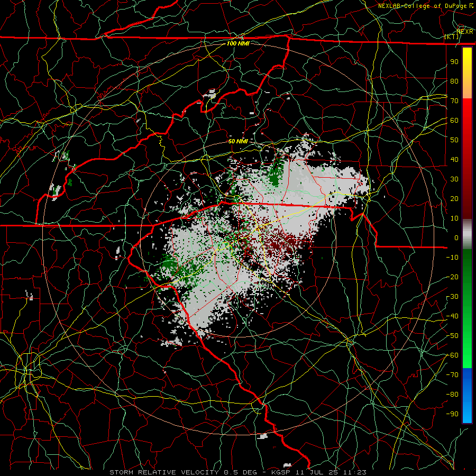Click the "10" value on the velocity scale
The width and height of the screenshot is (476, 476).
click(x=454, y=218)
